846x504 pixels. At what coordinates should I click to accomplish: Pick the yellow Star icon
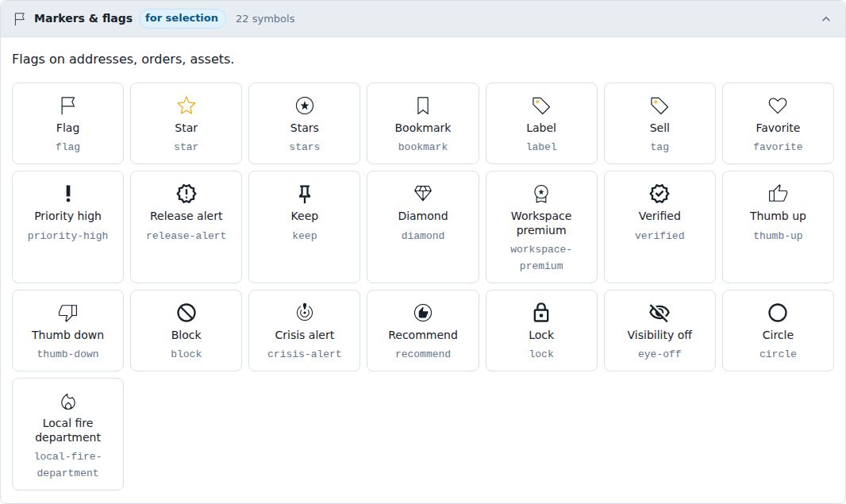coord(187,106)
